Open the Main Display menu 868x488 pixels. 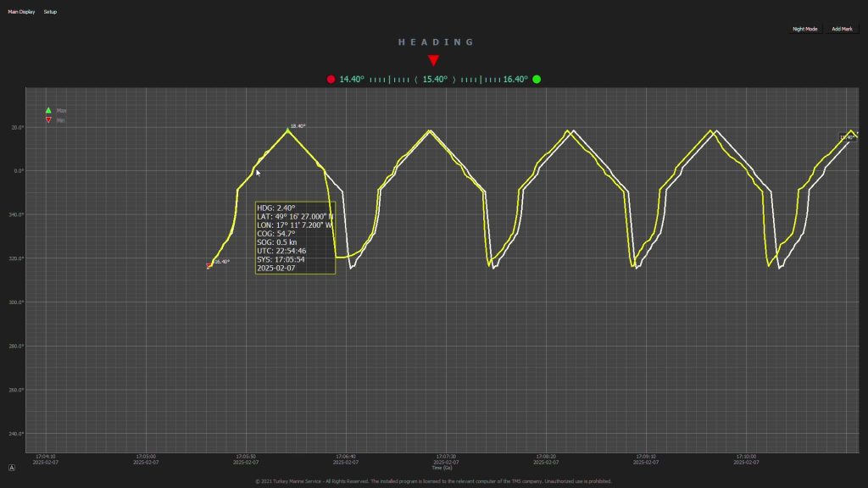tap(21, 13)
